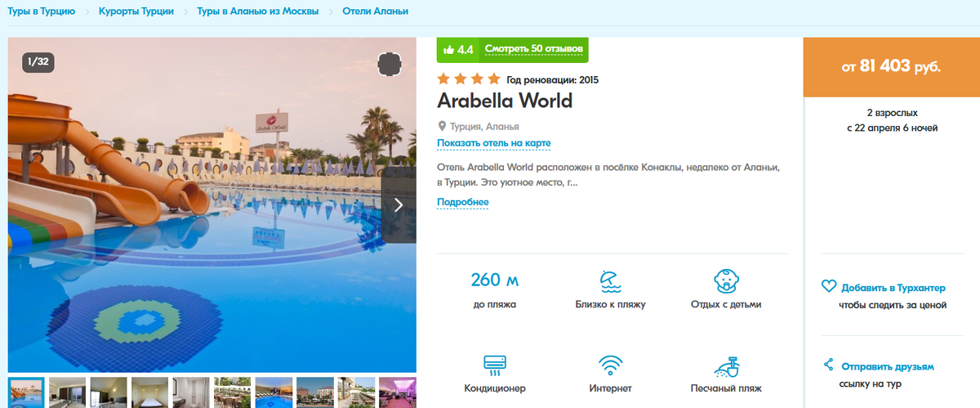Click the Турция, Аланья location text

pyautogui.click(x=484, y=127)
